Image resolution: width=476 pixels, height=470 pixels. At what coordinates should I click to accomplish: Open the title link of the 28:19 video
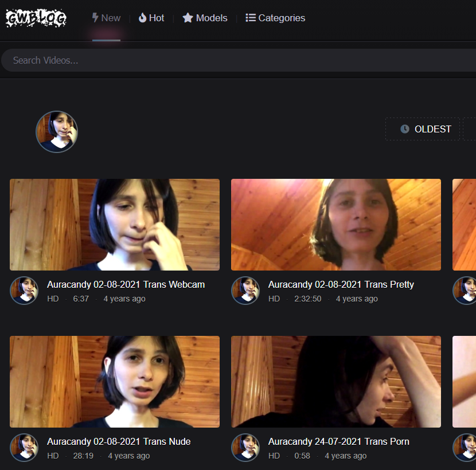[x=119, y=441]
